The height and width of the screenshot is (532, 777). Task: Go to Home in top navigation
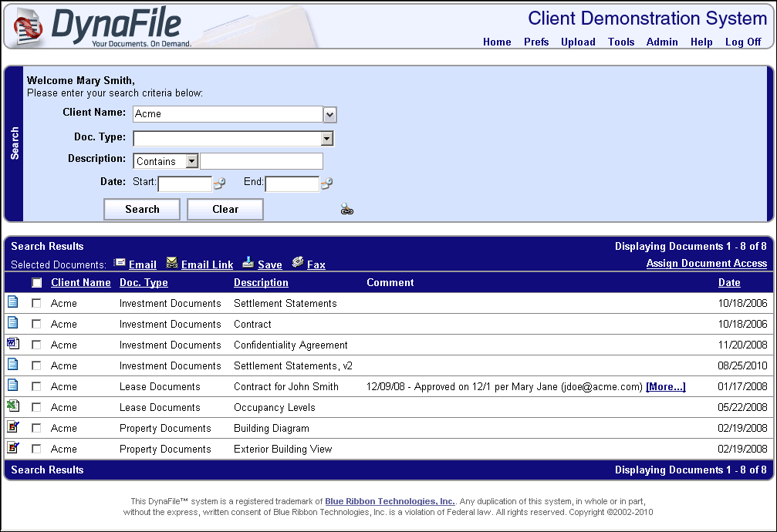[x=497, y=42]
